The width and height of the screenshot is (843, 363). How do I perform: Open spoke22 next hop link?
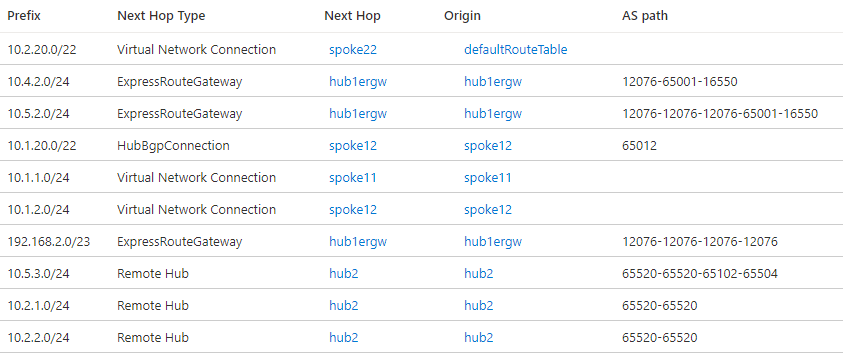(353, 49)
